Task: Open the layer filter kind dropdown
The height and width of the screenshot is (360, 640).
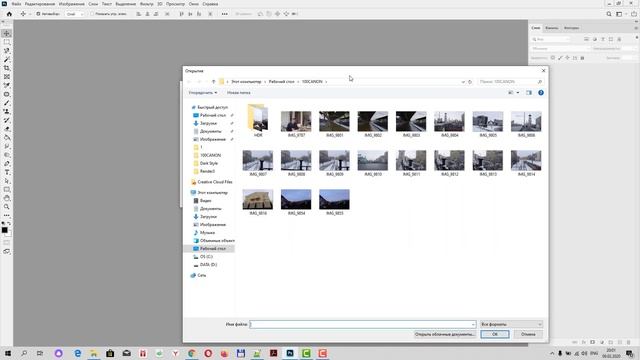Action: coord(551,39)
